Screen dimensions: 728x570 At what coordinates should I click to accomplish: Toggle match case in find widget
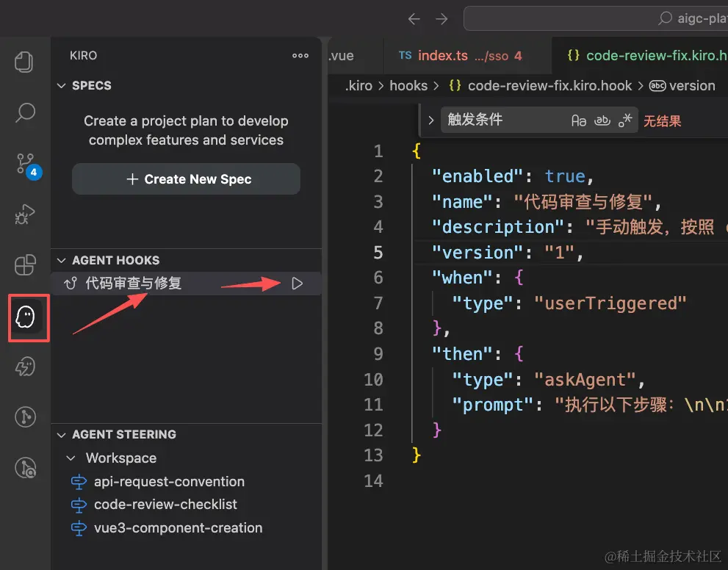[x=579, y=120]
